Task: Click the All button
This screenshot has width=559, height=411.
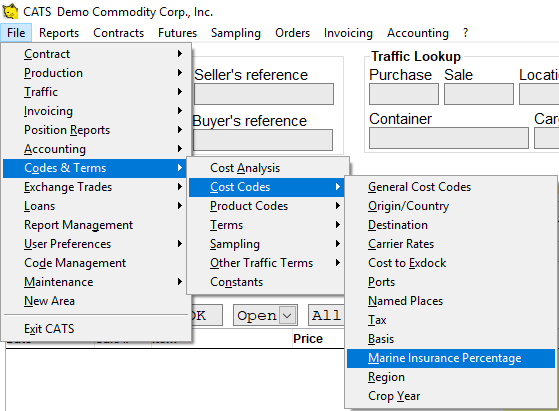Action: pyautogui.click(x=326, y=315)
